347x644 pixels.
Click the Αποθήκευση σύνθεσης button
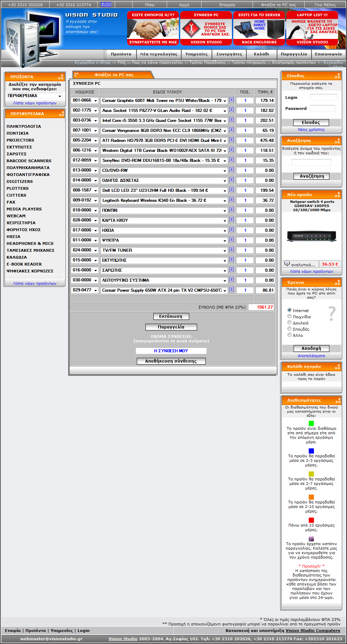click(171, 361)
